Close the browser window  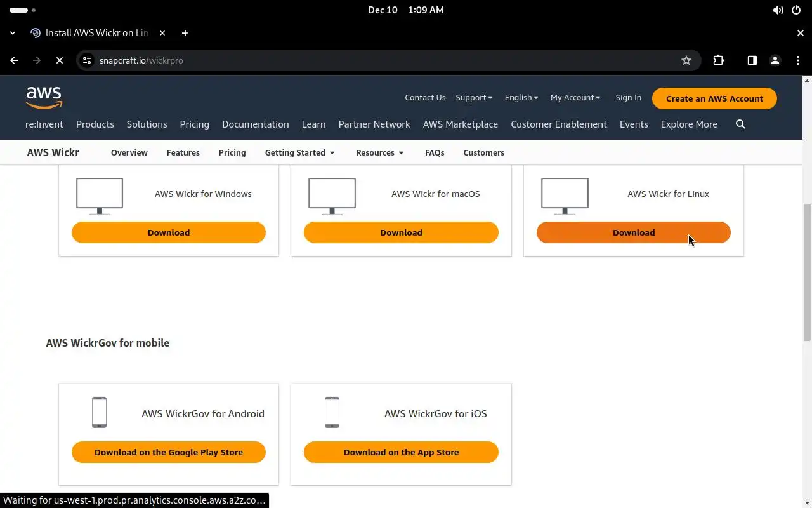[x=800, y=33]
